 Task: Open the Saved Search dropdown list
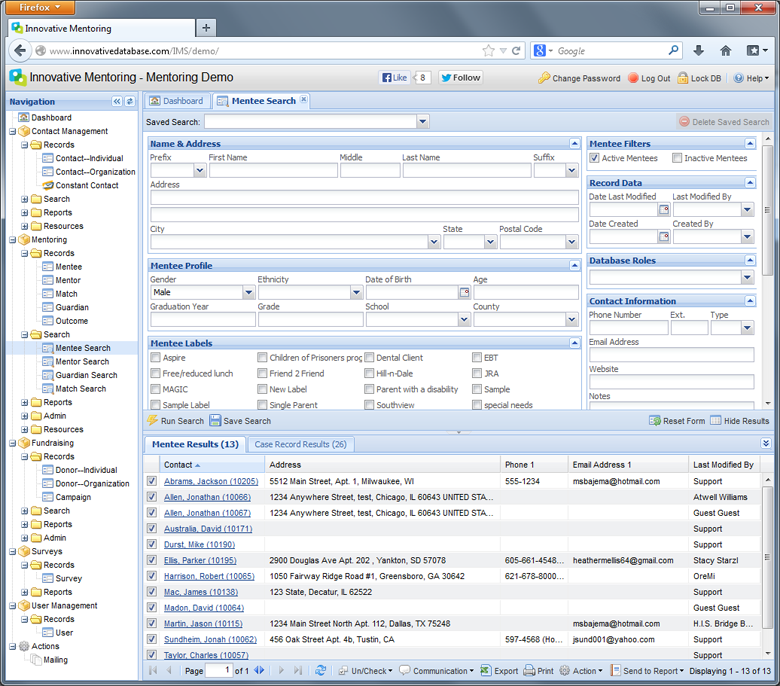[423, 122]
